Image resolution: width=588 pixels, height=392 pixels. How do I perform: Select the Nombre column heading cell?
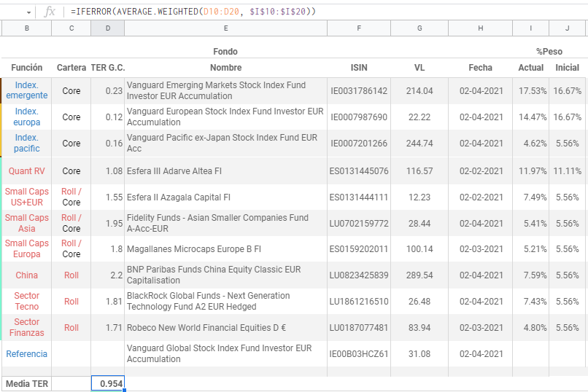[225, 68]
